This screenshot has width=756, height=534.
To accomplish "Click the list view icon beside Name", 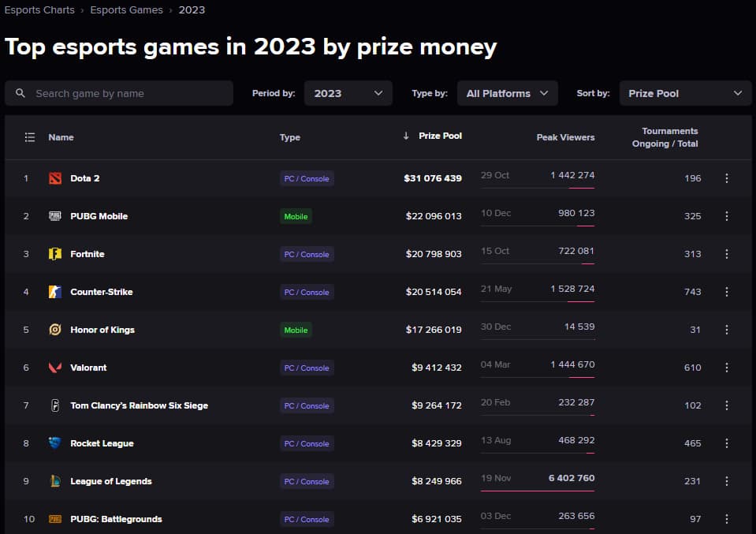I will tap(29, 136).
